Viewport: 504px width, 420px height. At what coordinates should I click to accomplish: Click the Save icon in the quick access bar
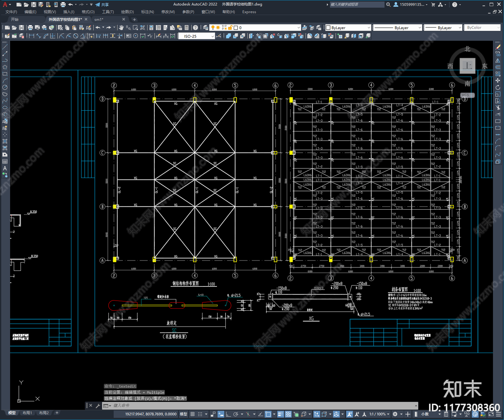(33, 4)
